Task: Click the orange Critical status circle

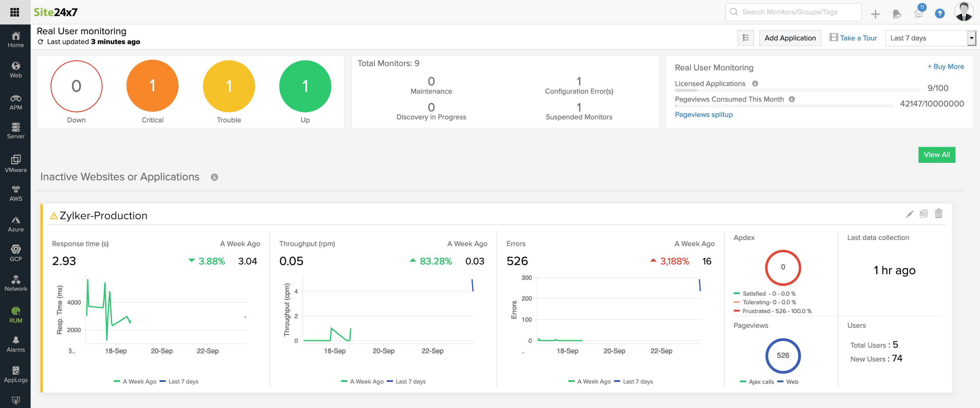Action: click(152, 86)
